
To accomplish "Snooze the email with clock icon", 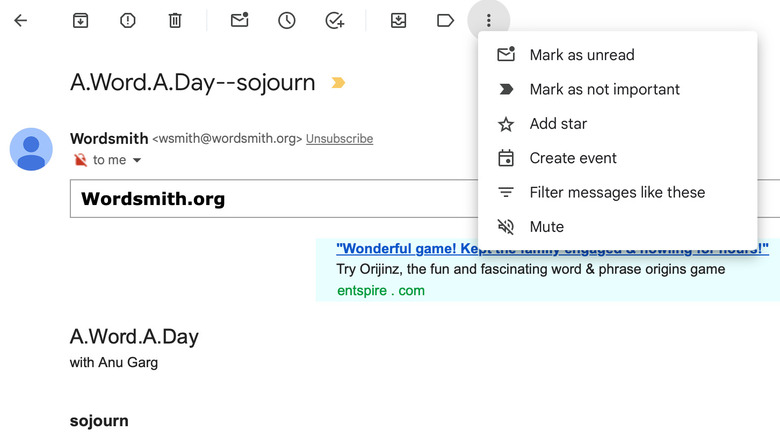I will (287, 20).
